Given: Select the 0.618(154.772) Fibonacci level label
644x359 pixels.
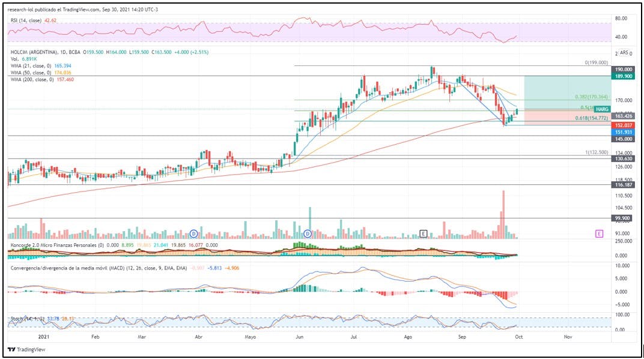Looking at the screenshot, I should (x=591, y=118).
